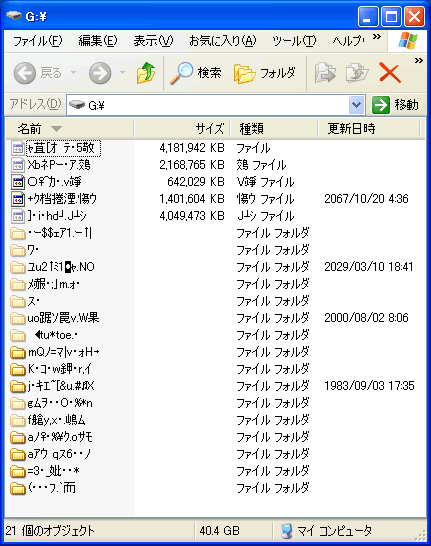Select the folder name ending '.NO'
Screen dimensions: 431x546
(x=61, y=267)
